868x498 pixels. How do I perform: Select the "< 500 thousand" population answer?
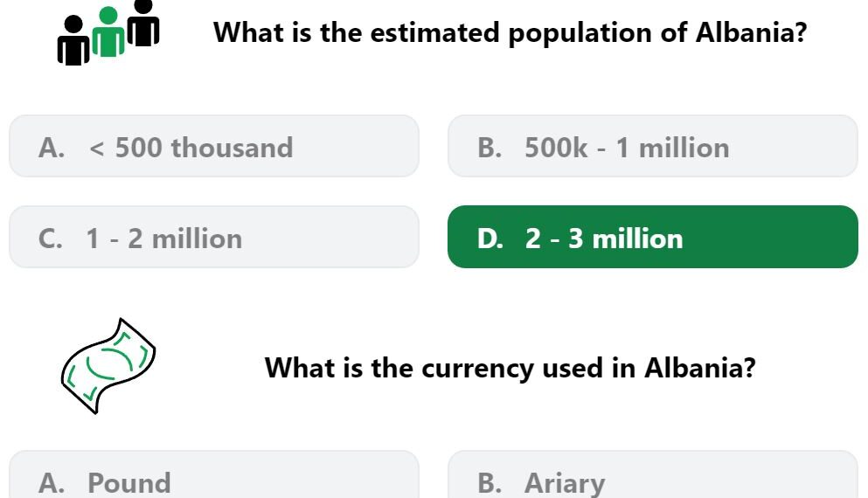click(x=214, y=147)
